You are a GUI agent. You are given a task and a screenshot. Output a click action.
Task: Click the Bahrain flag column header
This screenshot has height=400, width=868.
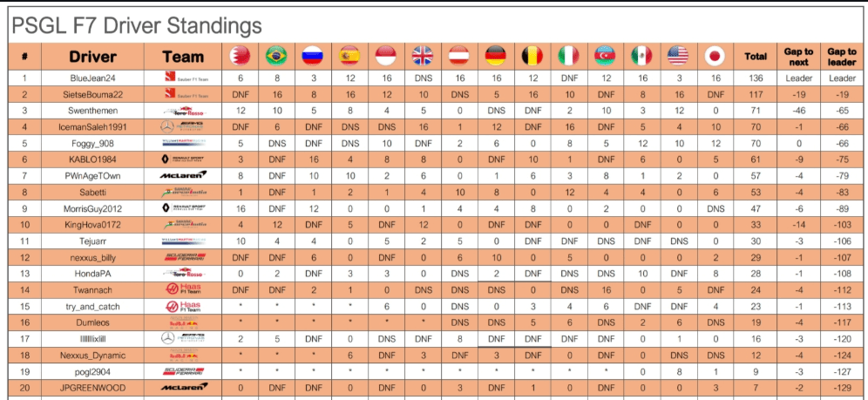point(240,56)
